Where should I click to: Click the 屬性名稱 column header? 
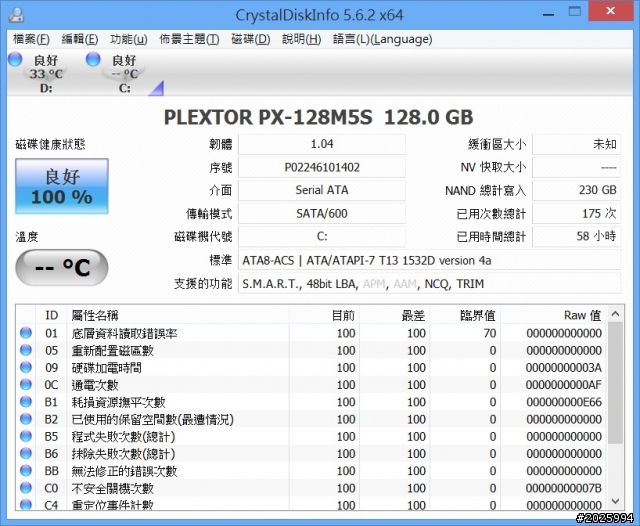click(178, 315)
